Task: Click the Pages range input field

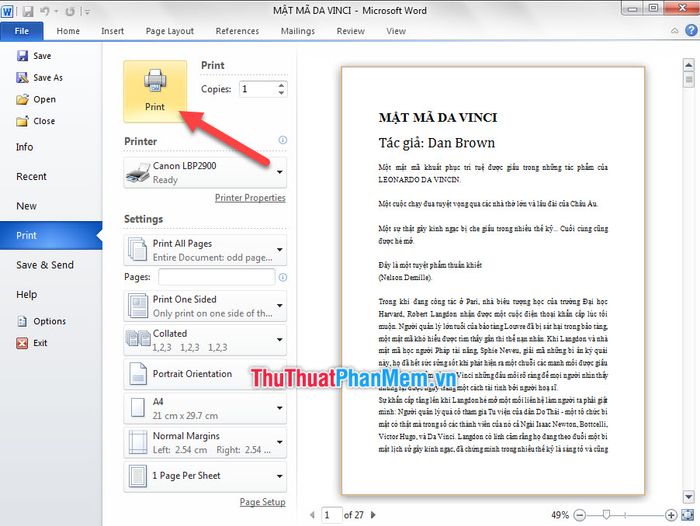Action: 217,277
